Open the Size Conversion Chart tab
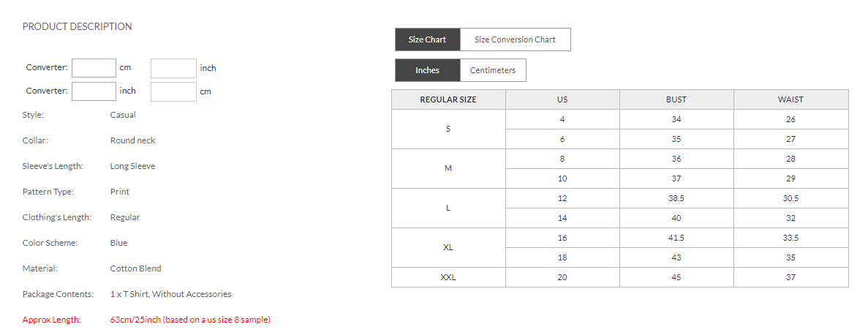Image resolution: width=868 pixels, height=335 pixels. coord(515,39)
